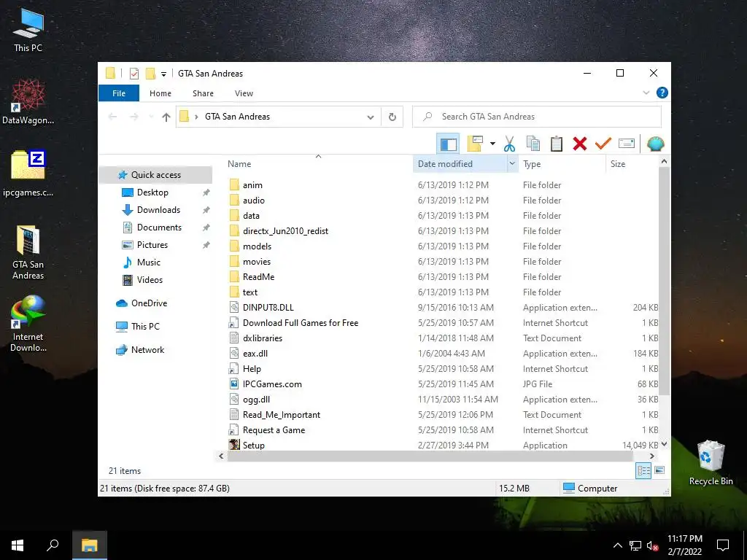The image size is (747, 560).
Task: Sort by the Size column header
Action: coord(617,164)
